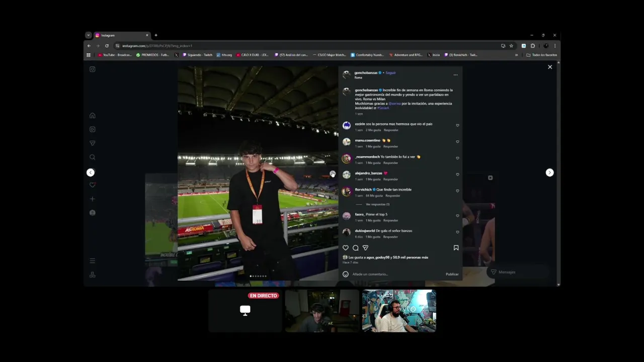Open Reels from the Instagram sidebar
Viewport: 644px width, 362px height.
92,129
